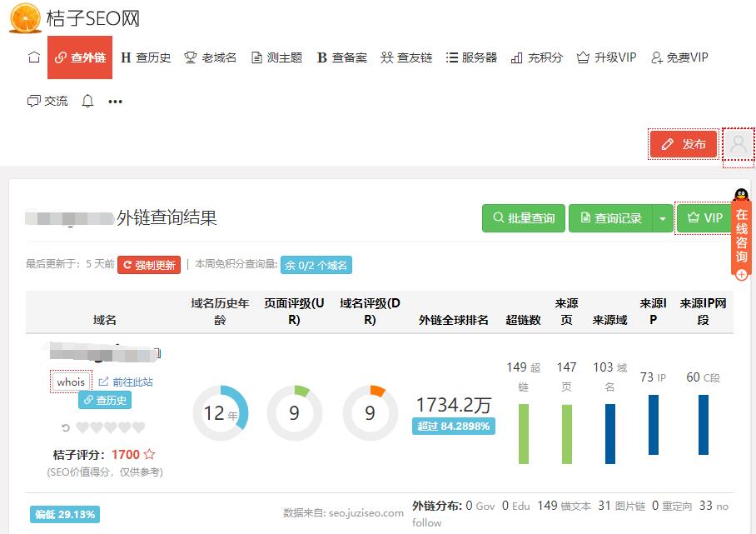
Task: Open the user avatar profile icon
Action: [x=739, y=144]
